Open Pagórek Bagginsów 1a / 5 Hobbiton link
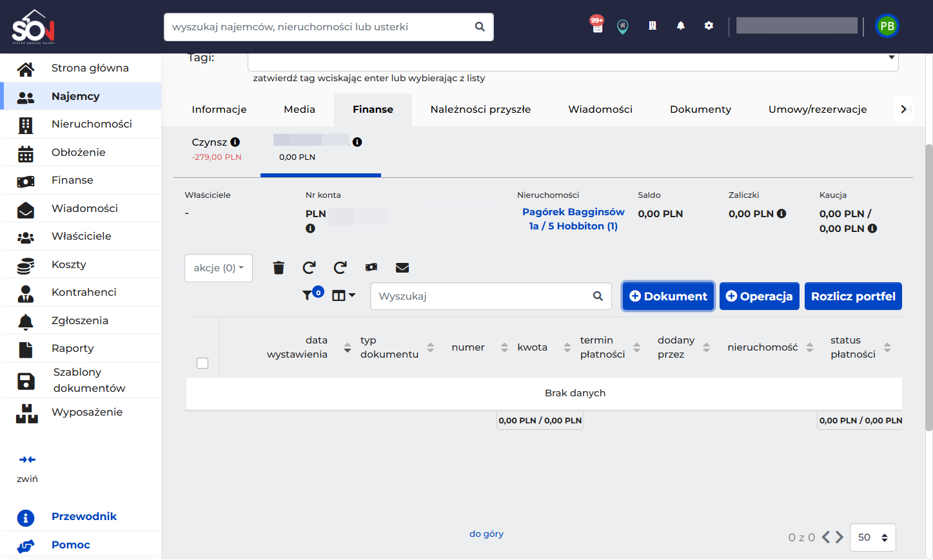933x560 pixels. click(573, 219)
